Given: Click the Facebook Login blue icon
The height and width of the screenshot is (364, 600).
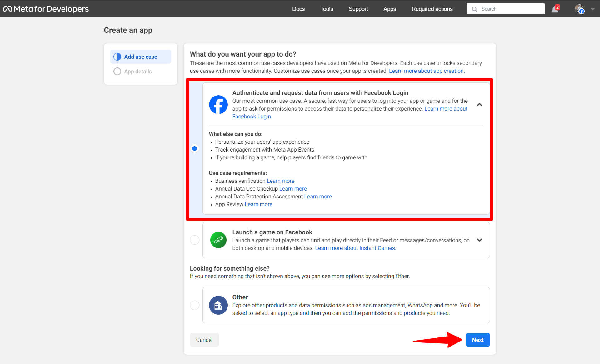Looking at the screenshot, I should pos(218,104).
